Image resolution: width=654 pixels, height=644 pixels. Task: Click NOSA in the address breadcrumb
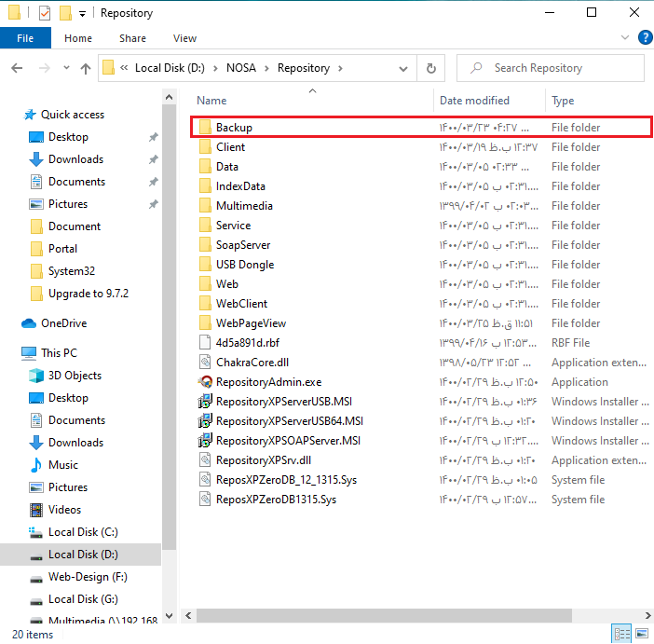coord(242,68)
